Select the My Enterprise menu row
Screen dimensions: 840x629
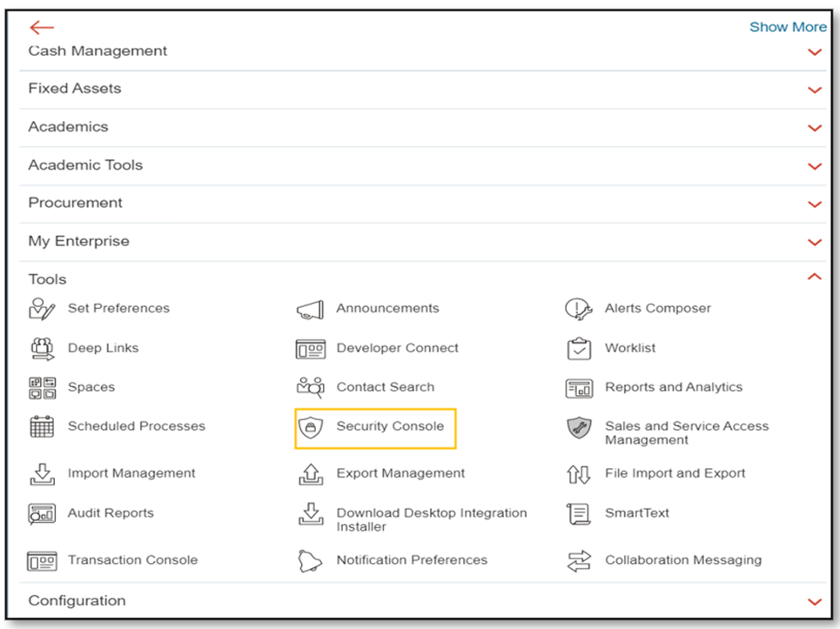point(423,242)
